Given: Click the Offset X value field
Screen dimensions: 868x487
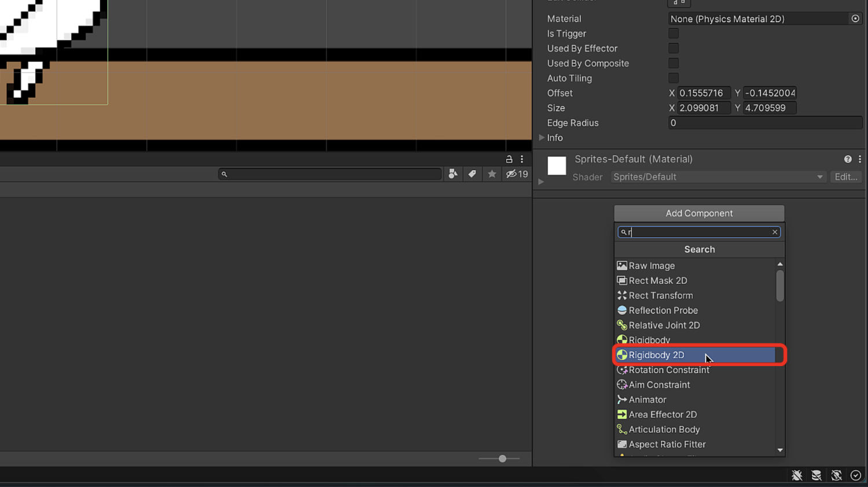Looking at the screenshot, I should click(x=704, y=93).
